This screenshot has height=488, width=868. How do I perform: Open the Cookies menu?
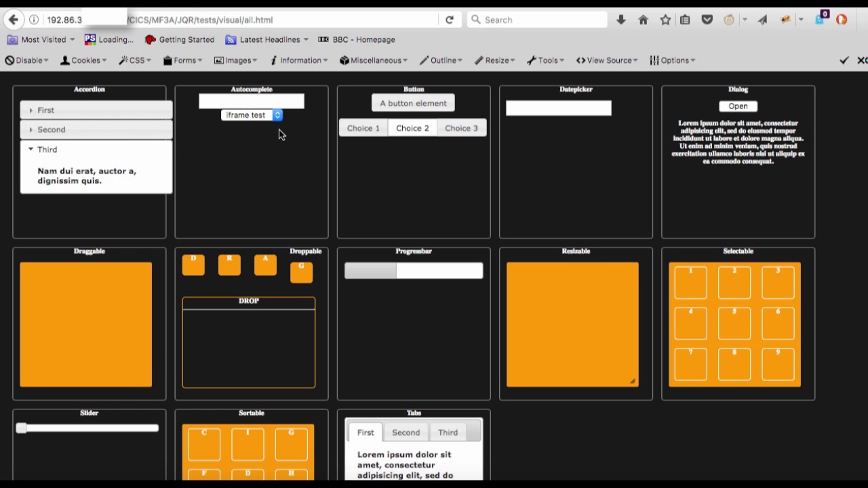tap(83, 60)
